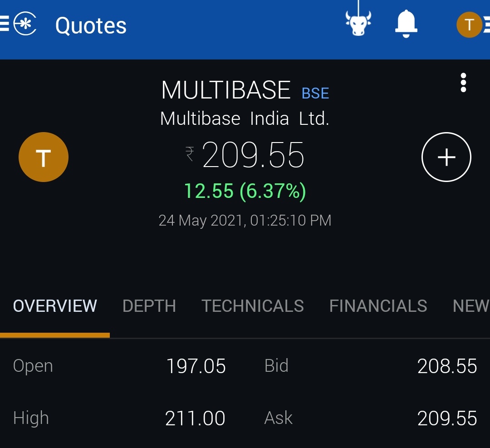Tap the large orange T trade button
The height and width of the screenshot is (448, 490).
(x=44, y=157)
